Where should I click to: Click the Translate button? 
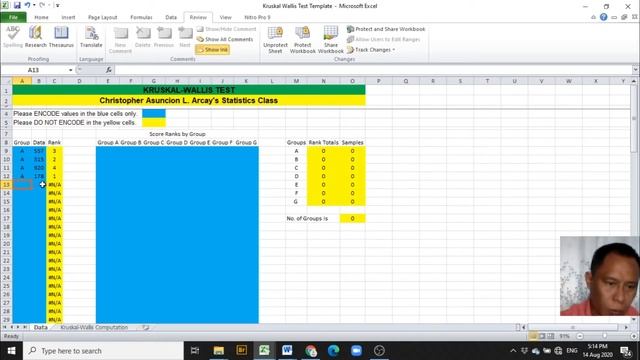tap(91, 37)
